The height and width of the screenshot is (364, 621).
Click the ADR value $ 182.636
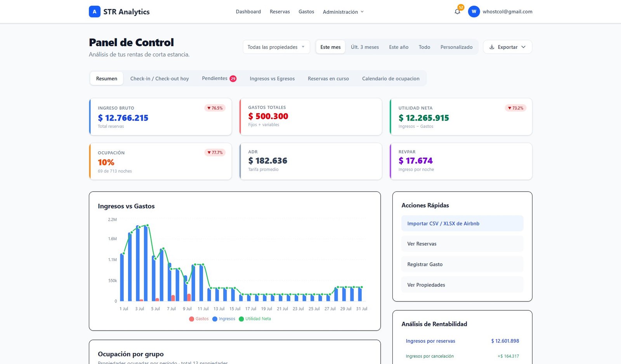[x=268, y=161]
